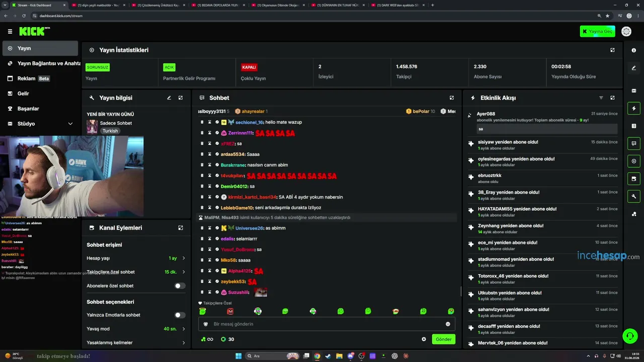The width and height of the screenshot is (644, 362).
Task: Open the profile avatar menu
Action: pos(626,31)
